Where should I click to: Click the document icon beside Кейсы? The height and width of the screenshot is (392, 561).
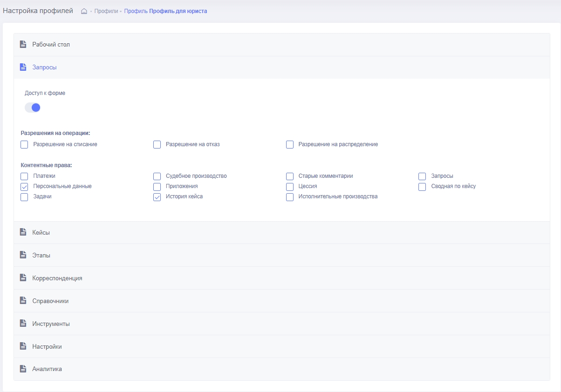pyautogui.click(x=23, y=232)
